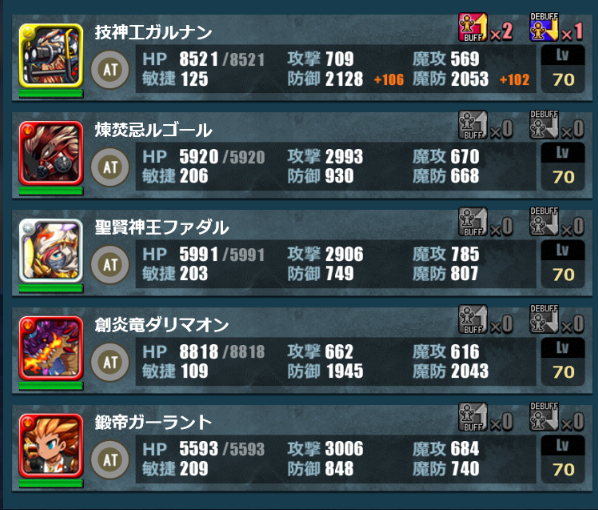
Task: Click 創炎竜ダリマオン dragon portrait
Action: tap(51, 348)
